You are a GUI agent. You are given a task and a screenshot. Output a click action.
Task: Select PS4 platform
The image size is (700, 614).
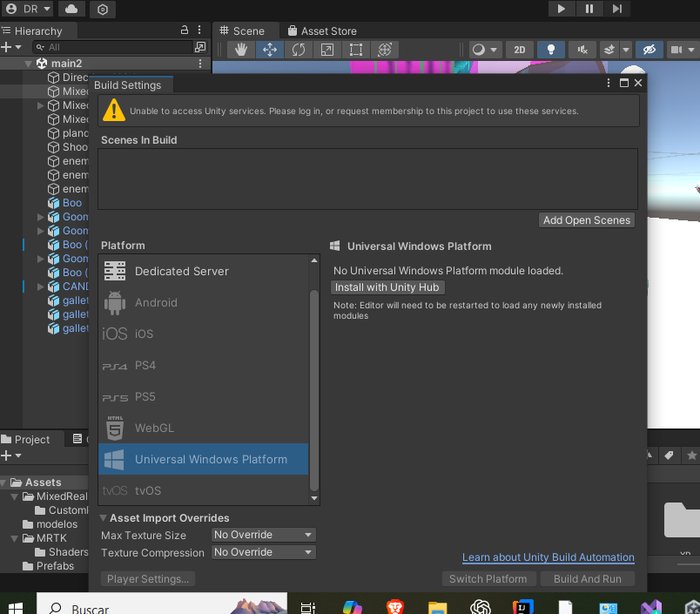pyautogui.click(x=203, y=365)
